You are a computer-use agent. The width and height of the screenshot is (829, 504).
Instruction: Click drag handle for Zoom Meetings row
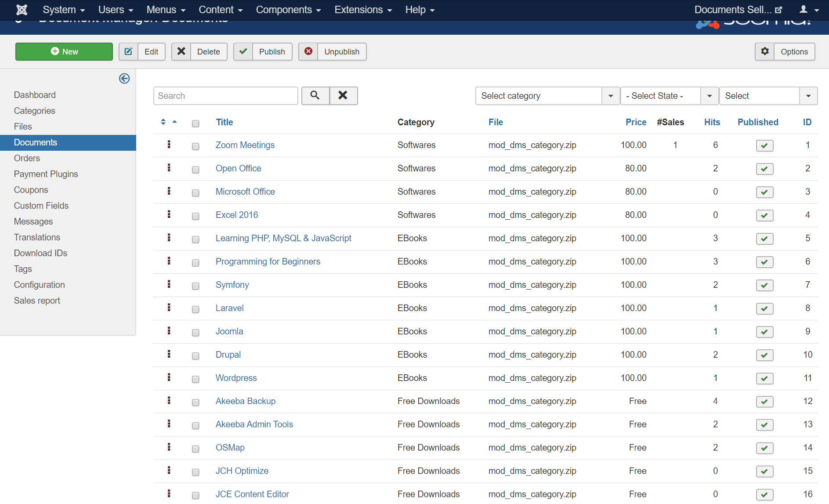pyautogui.click(x=169, y=145)
